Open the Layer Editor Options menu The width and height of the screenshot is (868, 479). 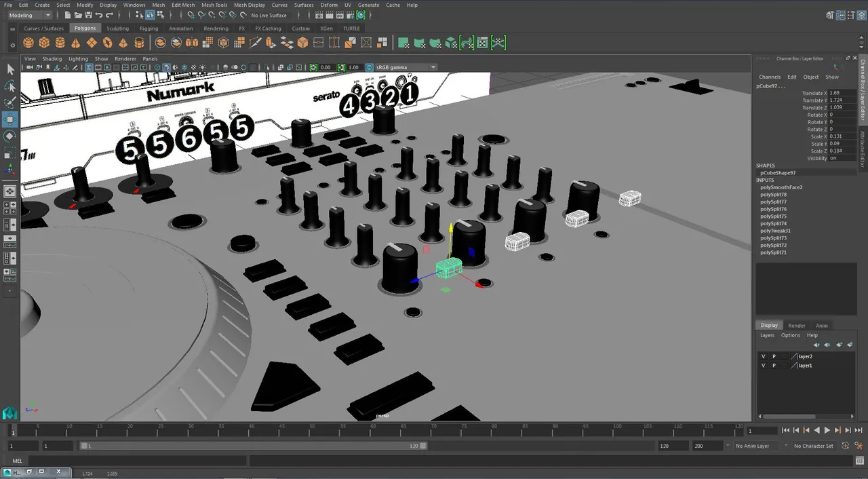tap(791, 335)
